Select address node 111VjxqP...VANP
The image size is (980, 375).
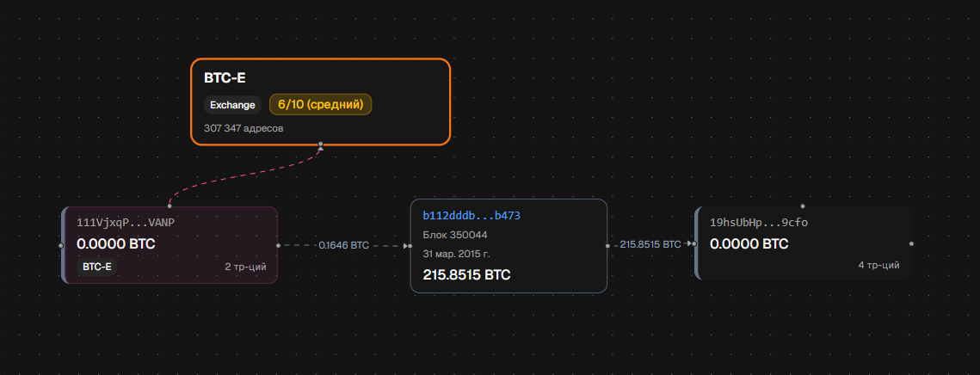click(x=170, y=245)
